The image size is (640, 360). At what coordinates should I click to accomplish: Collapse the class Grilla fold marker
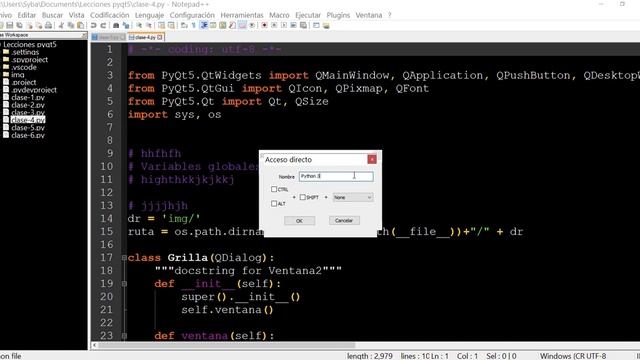124,258
